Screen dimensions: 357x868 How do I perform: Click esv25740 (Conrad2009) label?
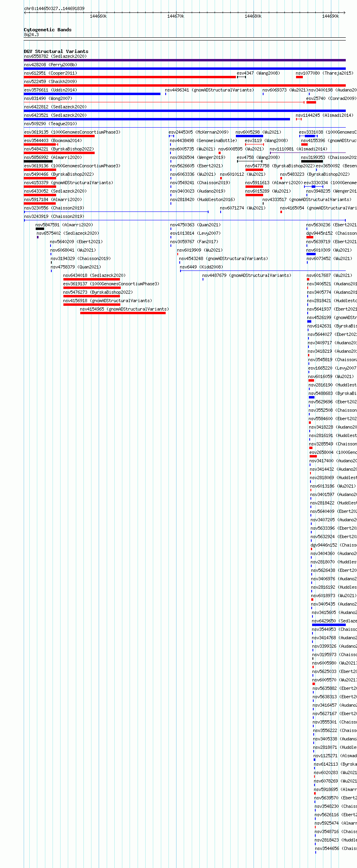(331, 98)
